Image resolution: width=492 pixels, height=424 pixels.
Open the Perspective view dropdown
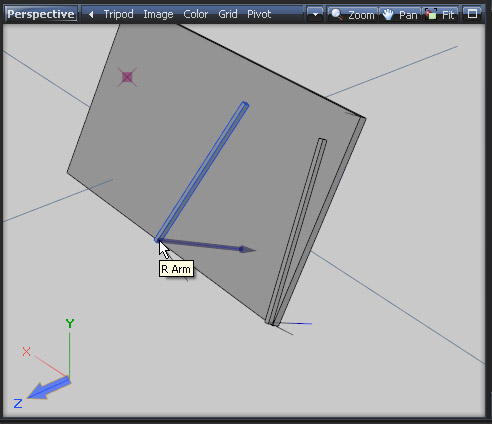pyautogui.click(x=41, y=14)
